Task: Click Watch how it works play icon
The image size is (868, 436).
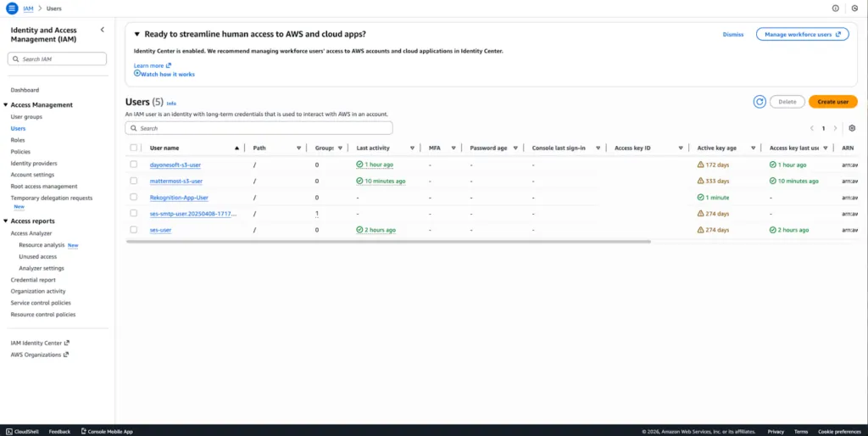Action: [136, 73]
